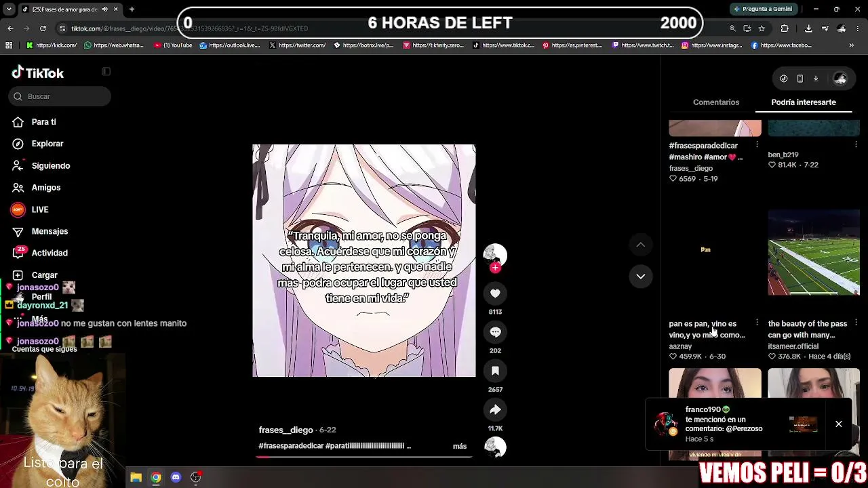Reload the page in Chrome
This screenshot has width=868, height=488.
pyautogui.click(x=43, y=28)
